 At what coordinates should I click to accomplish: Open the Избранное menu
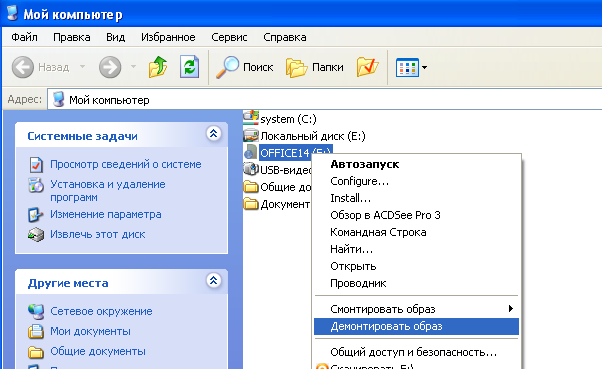pos(168,37)
